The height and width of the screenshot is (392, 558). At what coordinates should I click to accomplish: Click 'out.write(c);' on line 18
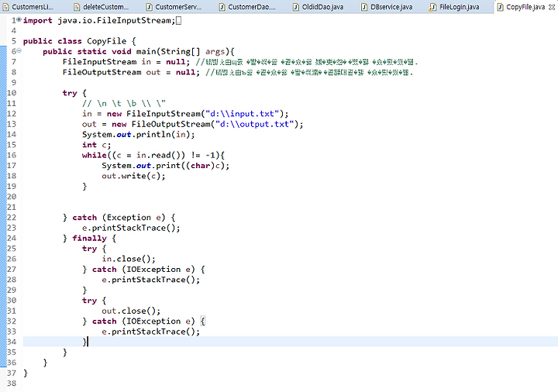[x=133, y=176]
